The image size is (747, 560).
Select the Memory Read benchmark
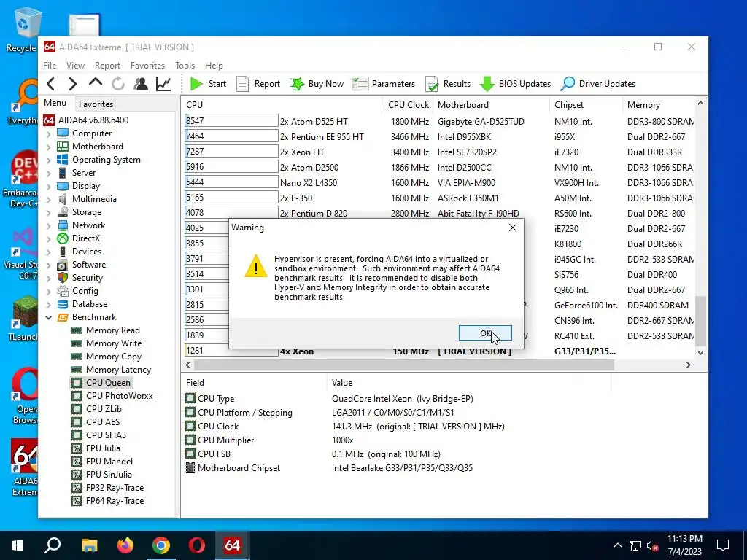[x=113, y=330]
